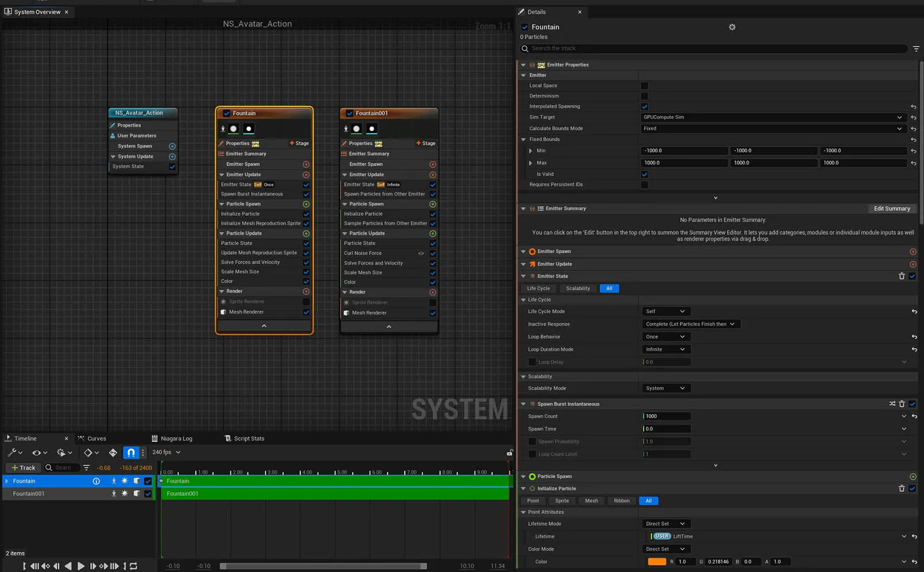Switch to the Niagara Log tab
The height and width of the screenshot is (572, 924).
172,439
